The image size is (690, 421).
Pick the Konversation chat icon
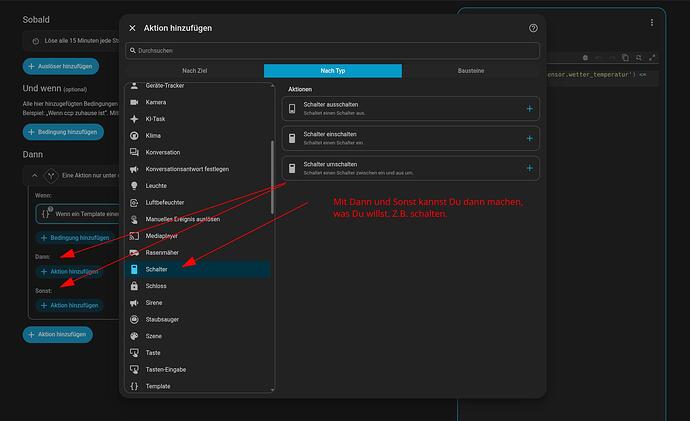point(134,152)
